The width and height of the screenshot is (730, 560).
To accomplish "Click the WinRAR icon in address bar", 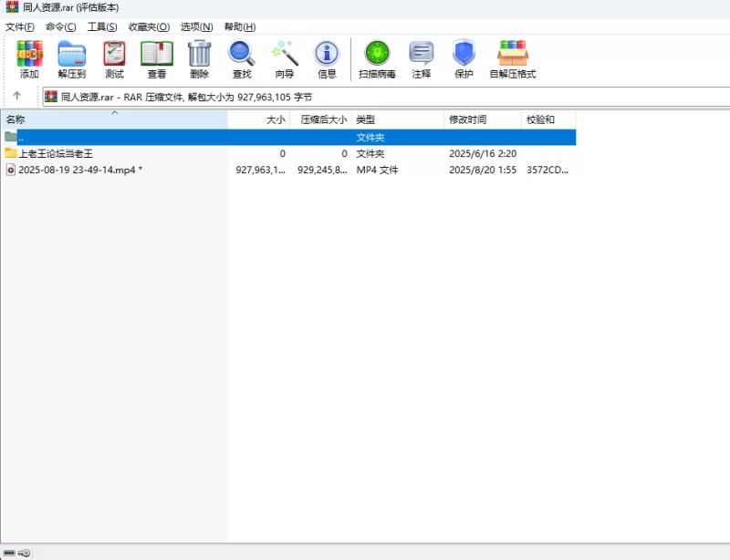I will pyautogui.click(x=51, y=97).
